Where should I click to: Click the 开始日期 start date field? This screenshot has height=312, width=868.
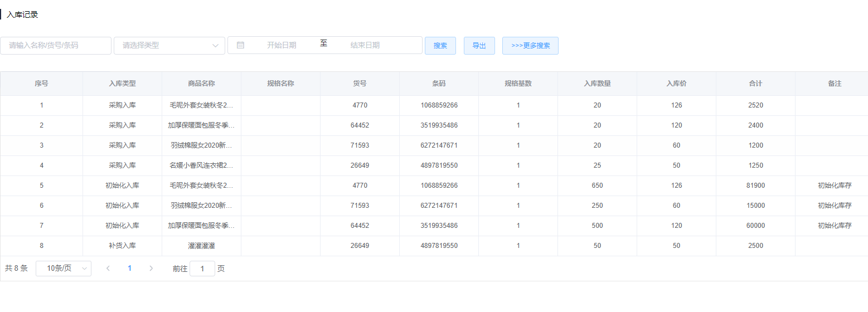[x=282, y=45]
